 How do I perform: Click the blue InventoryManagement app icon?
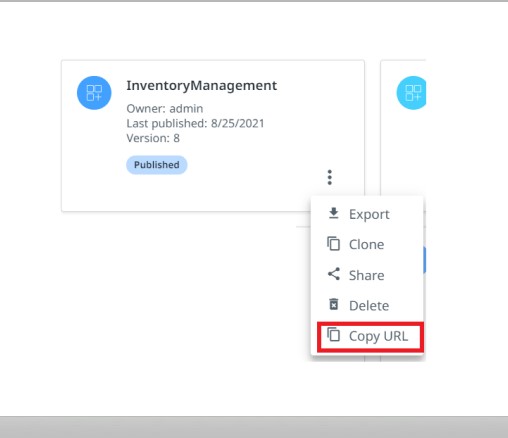[x=94, y=93]
